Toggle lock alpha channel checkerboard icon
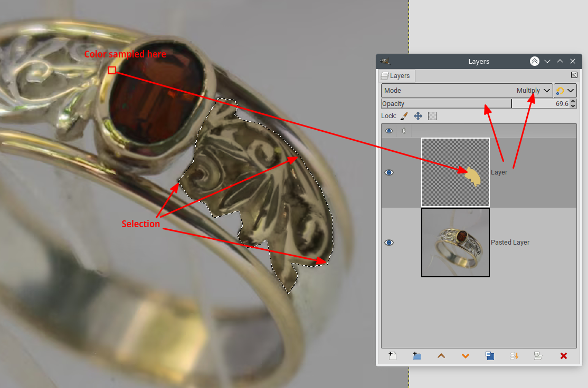Viewport: 588px width, 388px height. coord(432,116)
